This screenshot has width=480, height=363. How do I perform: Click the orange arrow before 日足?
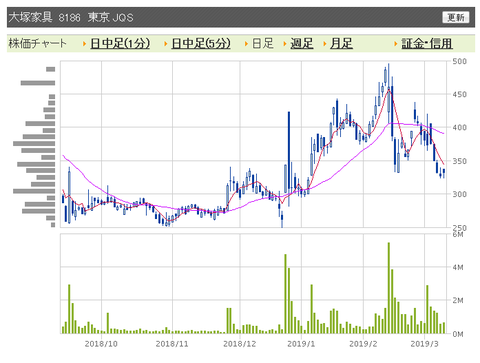[246, 44]
